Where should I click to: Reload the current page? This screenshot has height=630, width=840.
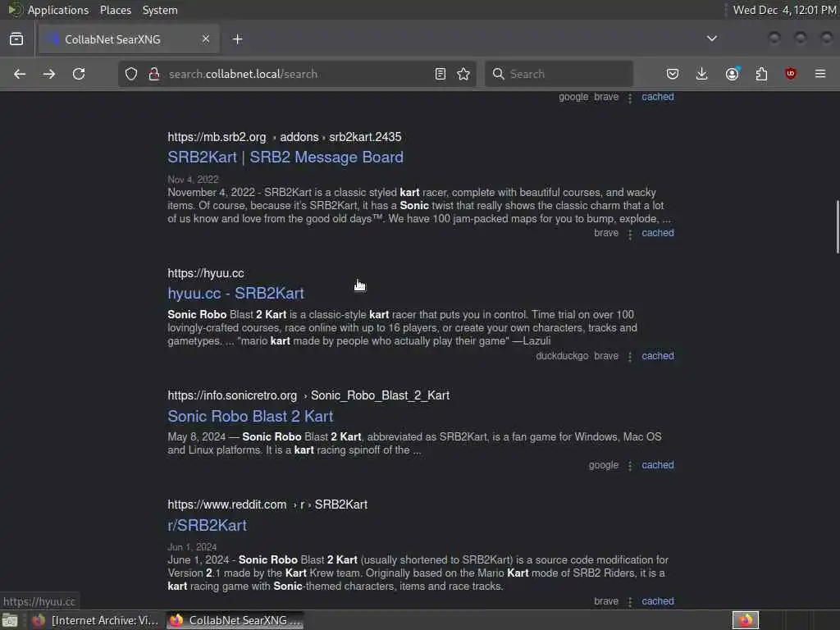(x=79, y=74)
